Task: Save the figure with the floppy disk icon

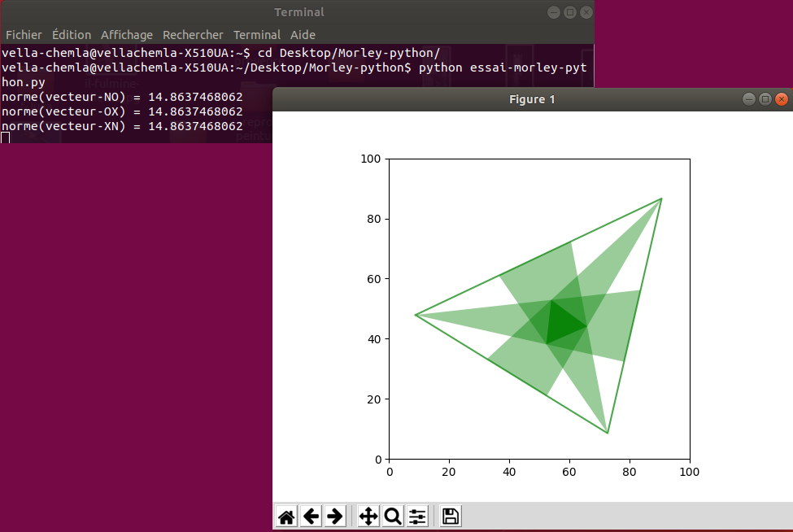Action: tap(451, 517)
